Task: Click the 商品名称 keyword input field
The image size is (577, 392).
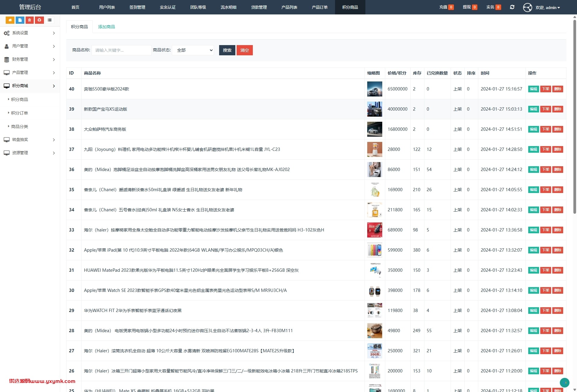Action: [121, 50]
